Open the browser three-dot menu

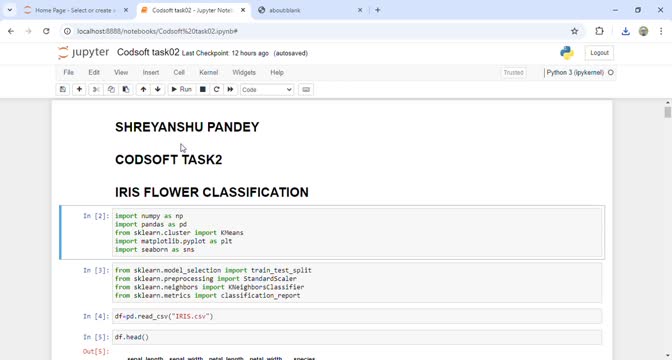661,31
